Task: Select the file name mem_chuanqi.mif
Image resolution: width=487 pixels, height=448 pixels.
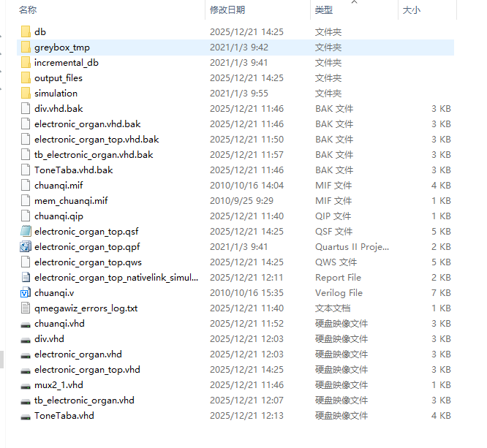Action: (71, 201)
